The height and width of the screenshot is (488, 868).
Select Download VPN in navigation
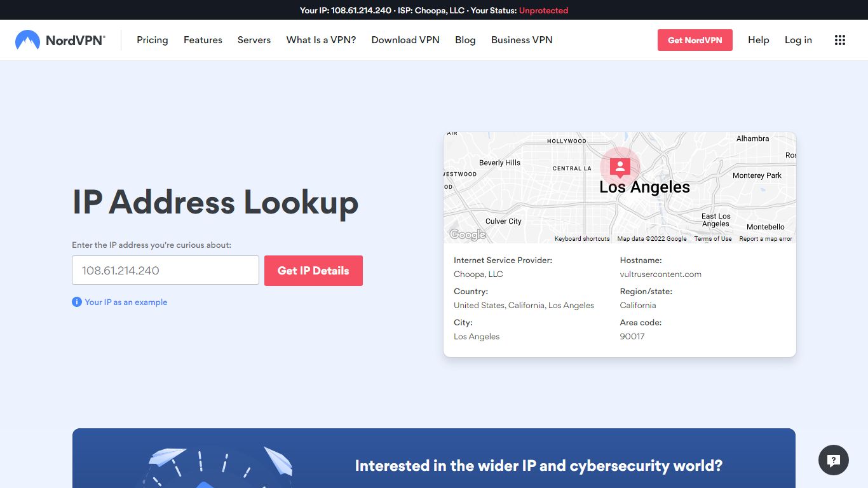pos(405,40)
